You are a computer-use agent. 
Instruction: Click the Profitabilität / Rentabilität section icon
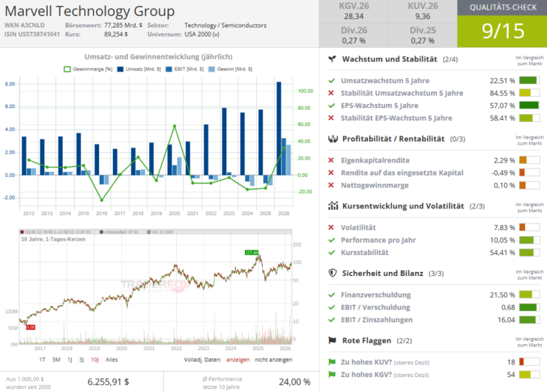pos(332,139)
